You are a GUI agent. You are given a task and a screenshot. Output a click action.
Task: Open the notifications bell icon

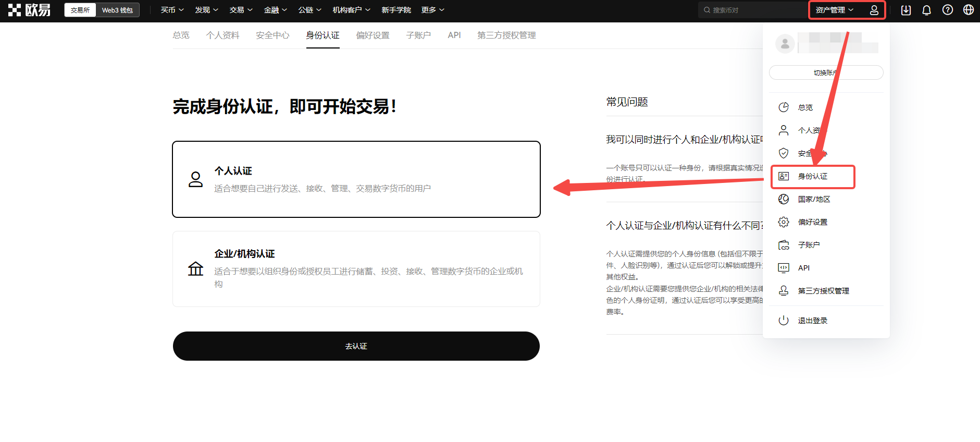click(x=927, y=10)
